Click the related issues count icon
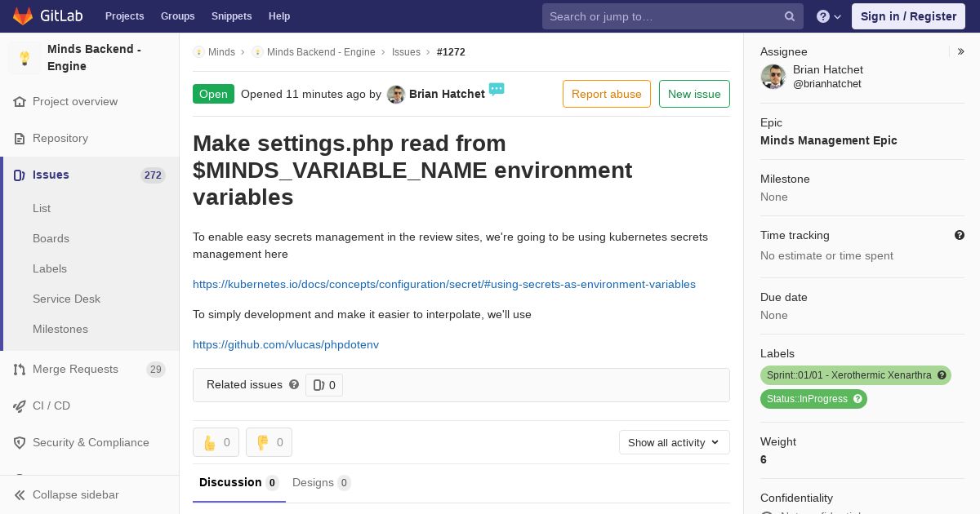Viewport: 980px width, 514px height. [318, 385]
